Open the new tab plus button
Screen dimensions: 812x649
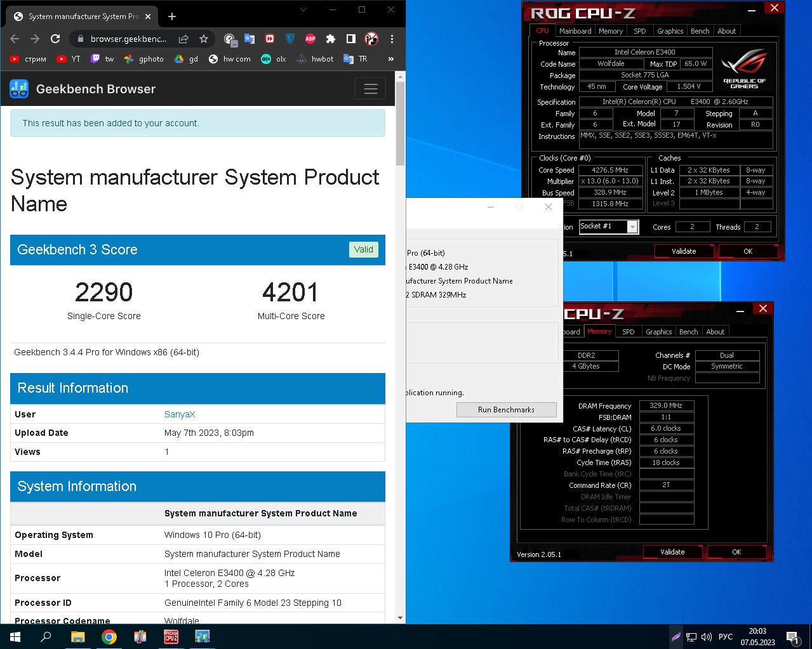(172, 16)
